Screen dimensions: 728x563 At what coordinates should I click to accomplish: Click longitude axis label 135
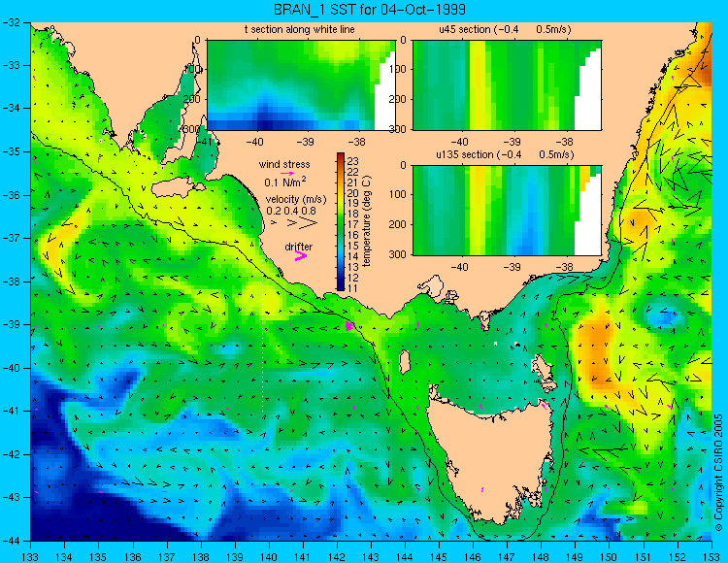point(98,557)
